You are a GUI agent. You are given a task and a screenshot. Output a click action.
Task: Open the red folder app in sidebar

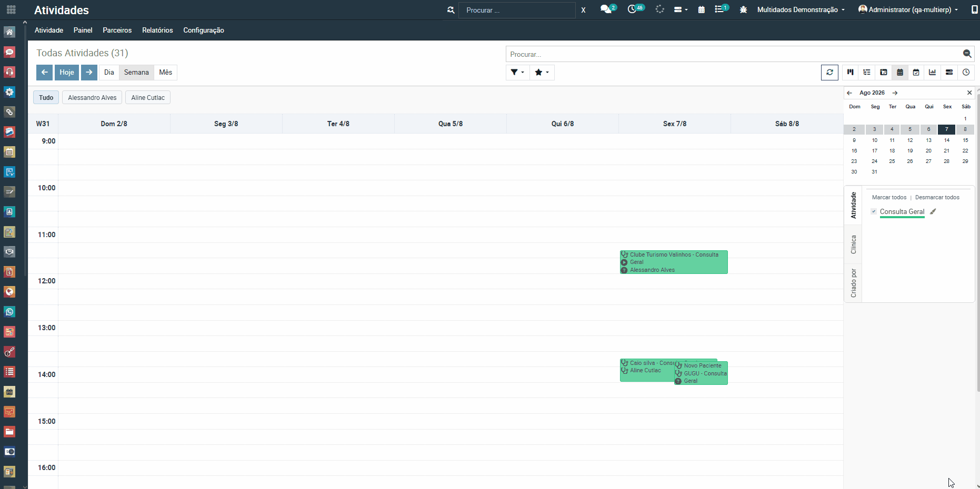(9, 432)
